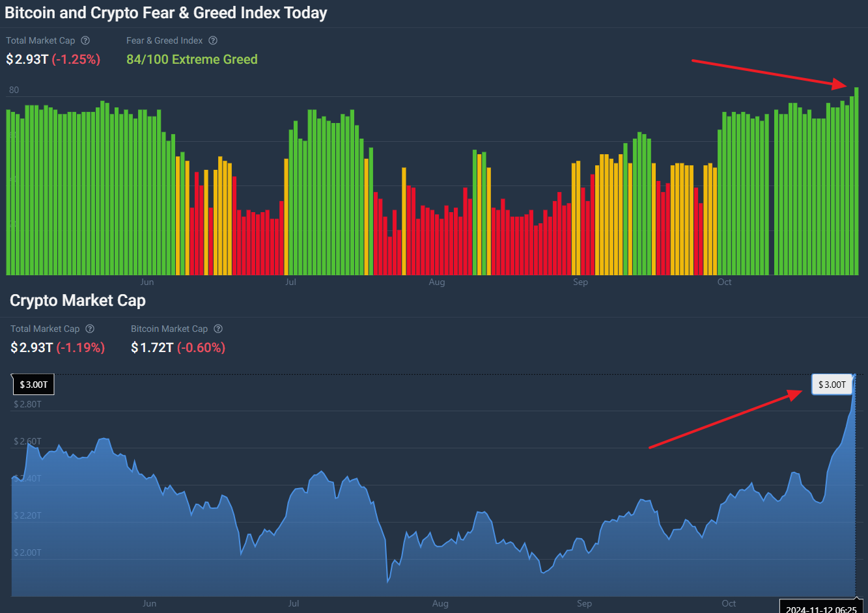Click help icon beside Fear & Greed Index
Image resolution: width=868 pixels, height=613 pixels.
coord(213,40)
